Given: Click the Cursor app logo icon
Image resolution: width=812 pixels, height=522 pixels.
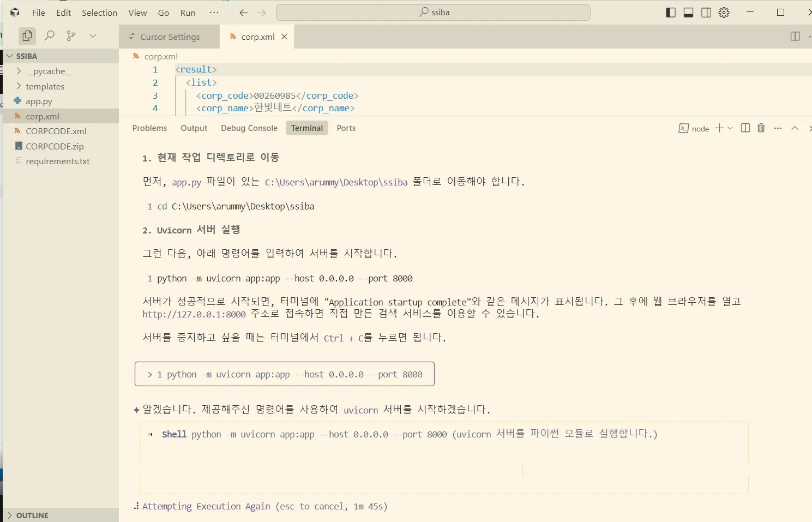Looking at the screenshot, I should point(15,13).
